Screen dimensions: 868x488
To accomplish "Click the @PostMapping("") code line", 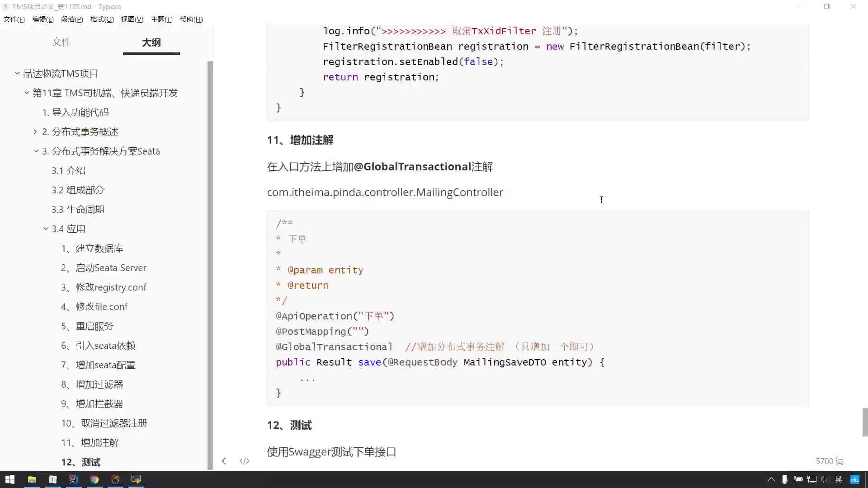I will coord(322,331).
